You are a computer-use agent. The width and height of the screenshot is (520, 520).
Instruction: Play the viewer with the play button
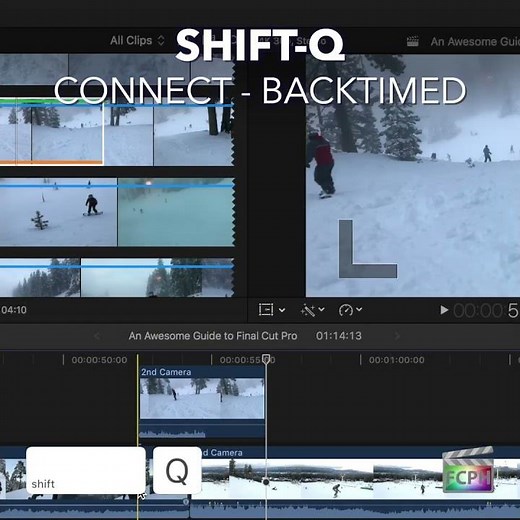pos(444,310)
